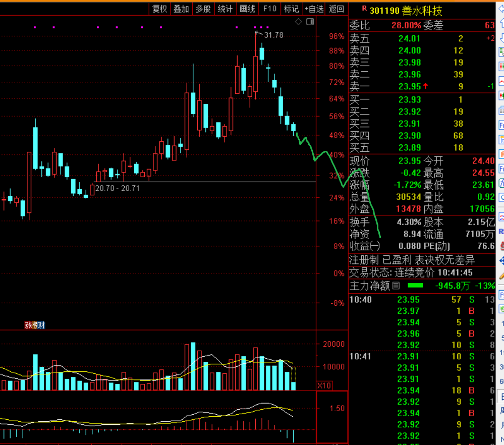
Task: Select stock title 301190 善水科技
Action: (406, 11)
